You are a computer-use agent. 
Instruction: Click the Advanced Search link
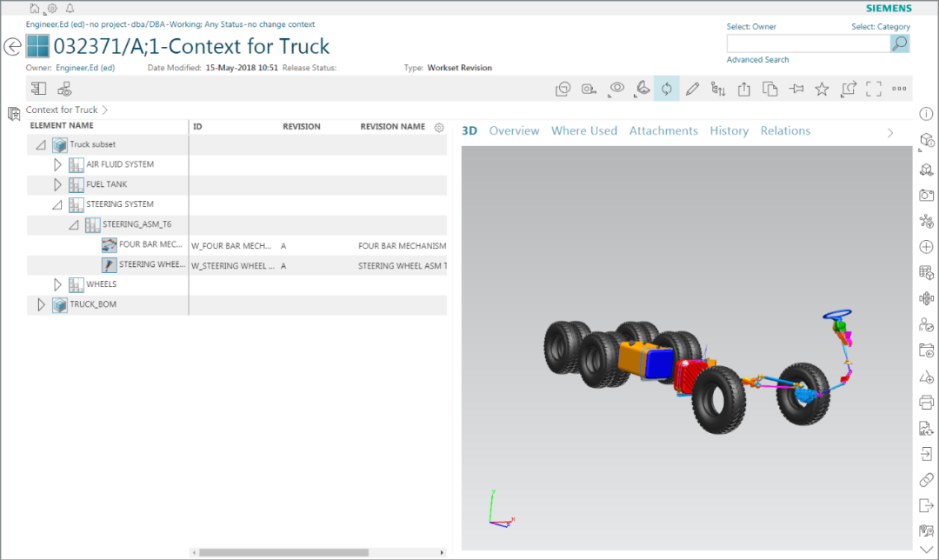click(x=757, y=60)
